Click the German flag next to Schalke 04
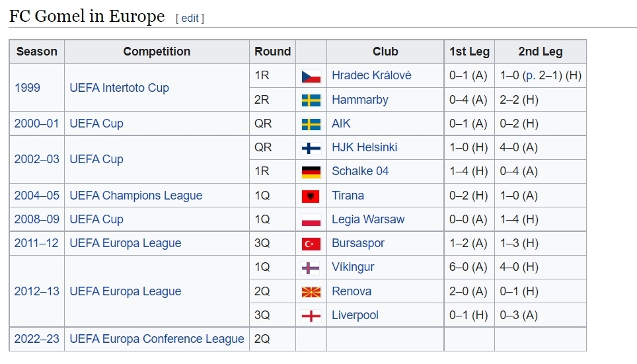This screenshot has width=637, height=364. (x=311, y=172)
